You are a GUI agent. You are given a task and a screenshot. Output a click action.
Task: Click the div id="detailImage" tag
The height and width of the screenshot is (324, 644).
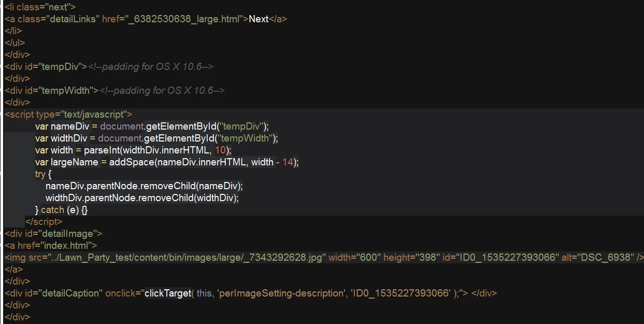(53, 234)
